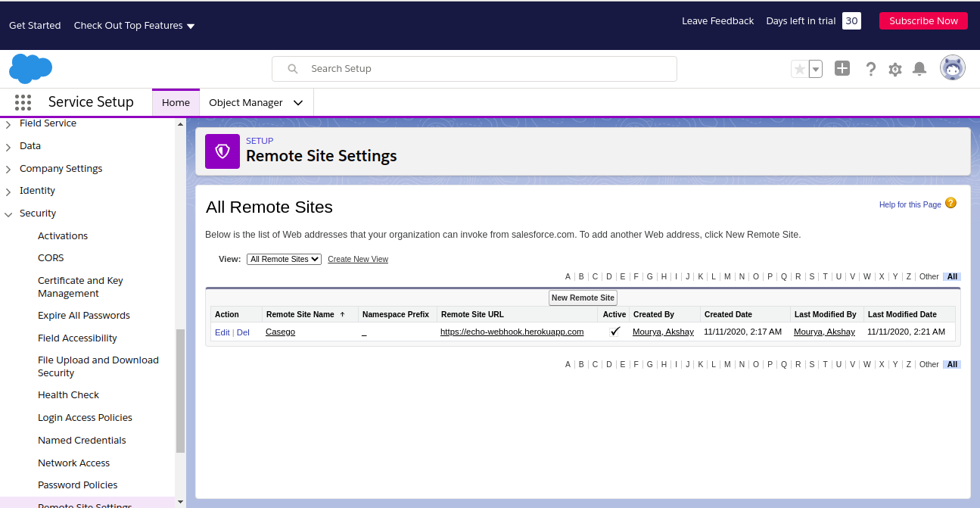Open the favorites list dropdown arrow
The image size is (980, 508).
tap(816, 69)
